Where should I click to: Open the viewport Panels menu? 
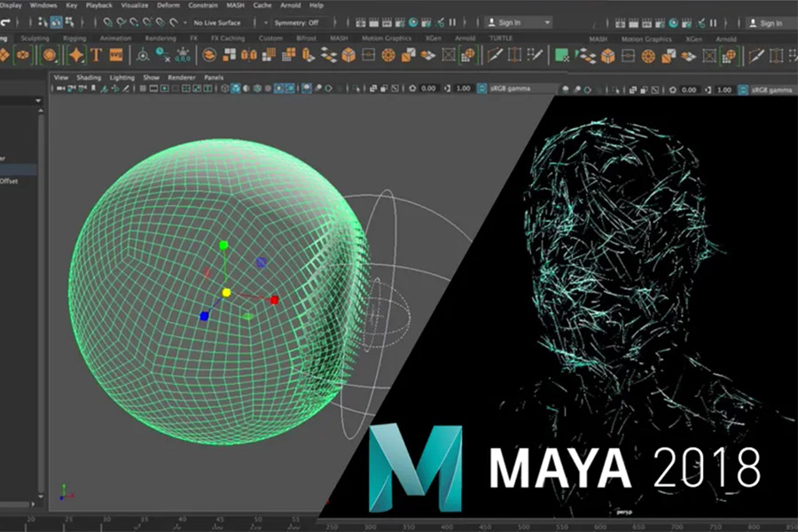coord(214,77)
